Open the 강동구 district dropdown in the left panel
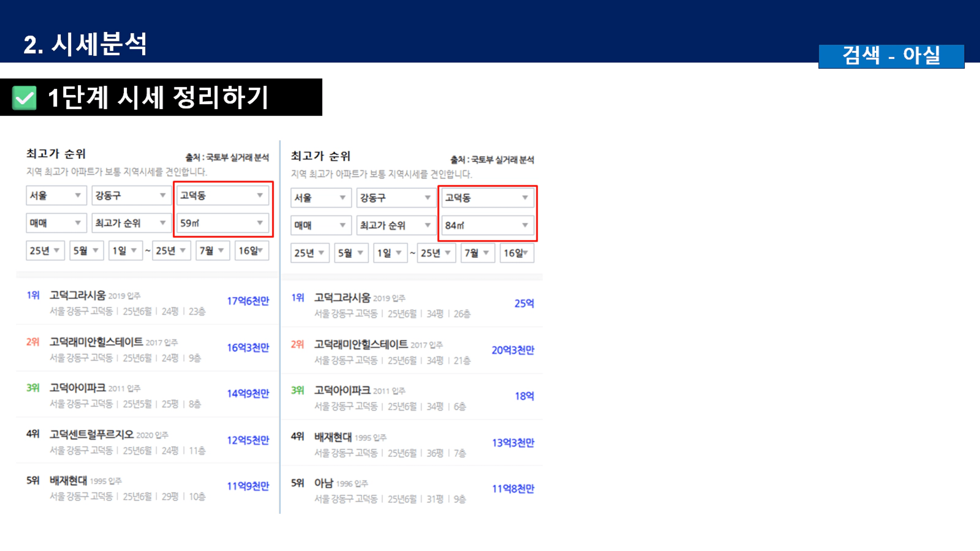The height and width of the screenshot is (551, 980). tap(131, 195)
